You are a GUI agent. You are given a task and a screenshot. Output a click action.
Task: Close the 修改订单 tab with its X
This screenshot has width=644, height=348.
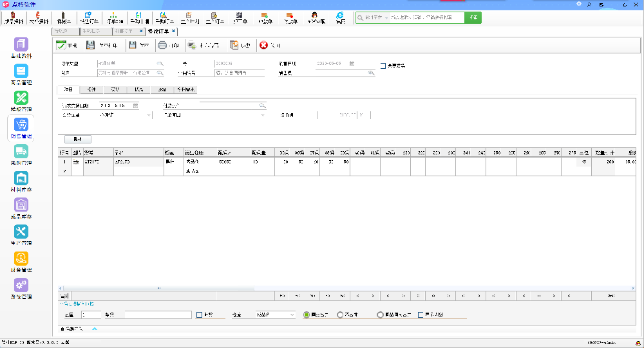(x=174, y=31)
